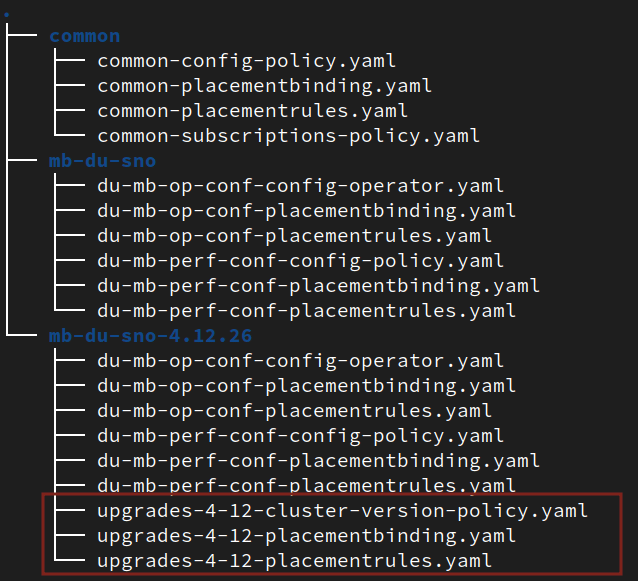Click the mb-du-sno-4.12.26 directory name
The width and height of the screenshot is (638, 581).
(150, 335)
